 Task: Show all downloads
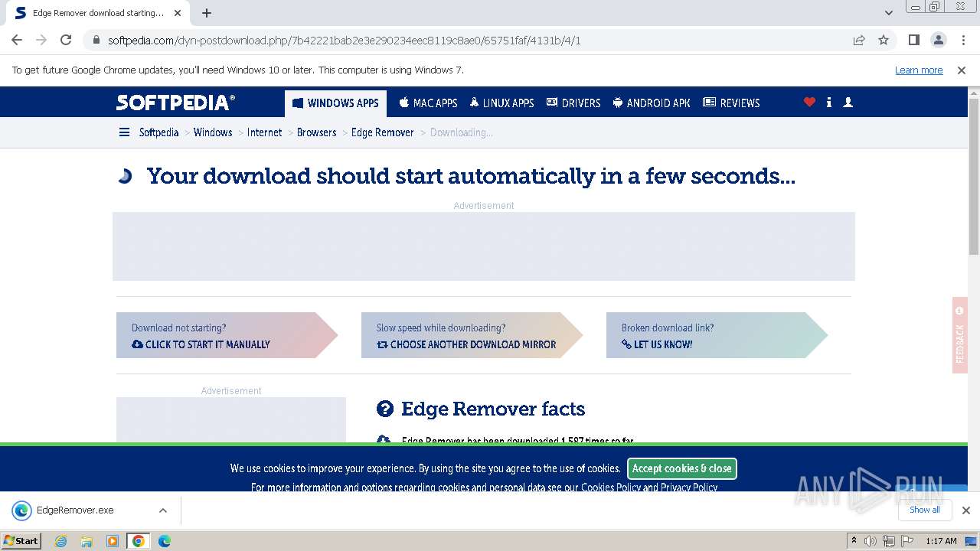pos(924,510)
